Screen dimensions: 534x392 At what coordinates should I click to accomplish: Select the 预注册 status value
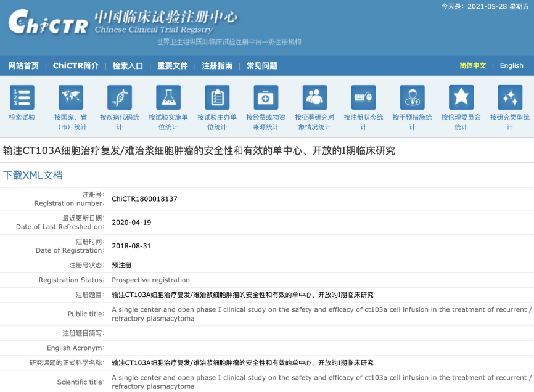(x=121, y=265)
